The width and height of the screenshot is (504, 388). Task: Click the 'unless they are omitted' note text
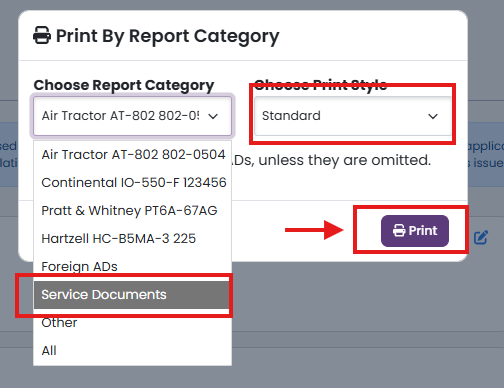[345, 160]
